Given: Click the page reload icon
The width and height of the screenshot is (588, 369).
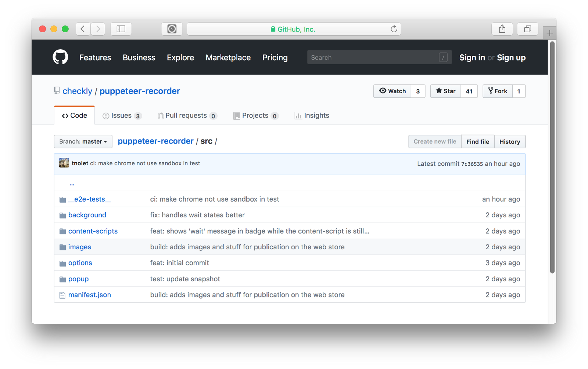Looking at the screenshot, I should click(394, 29).
